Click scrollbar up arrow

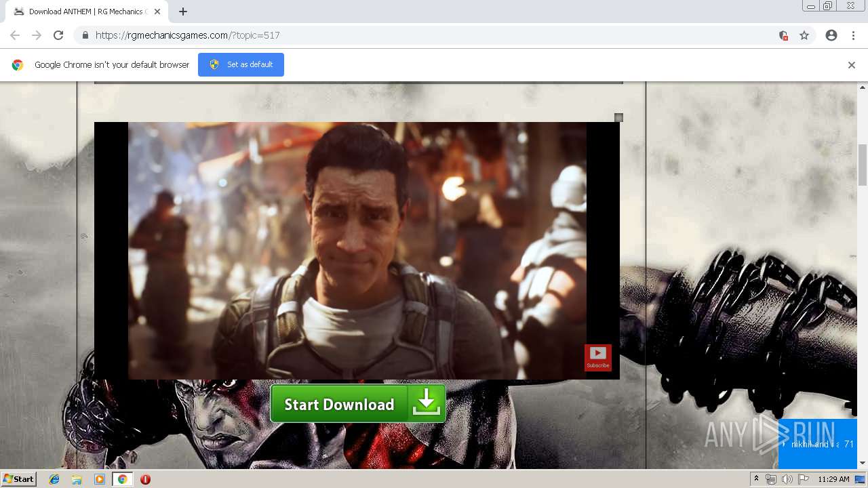point(863,87)
